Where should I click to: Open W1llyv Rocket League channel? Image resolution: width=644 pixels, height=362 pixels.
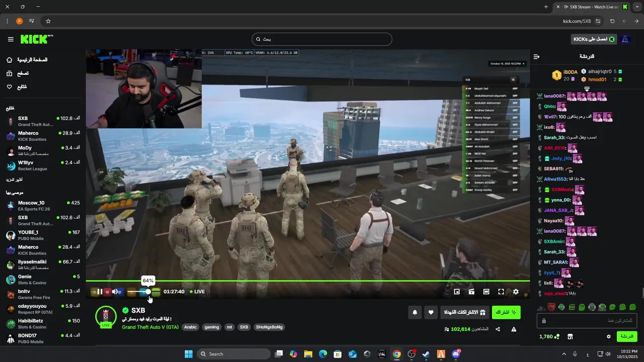tap(43, 165)
